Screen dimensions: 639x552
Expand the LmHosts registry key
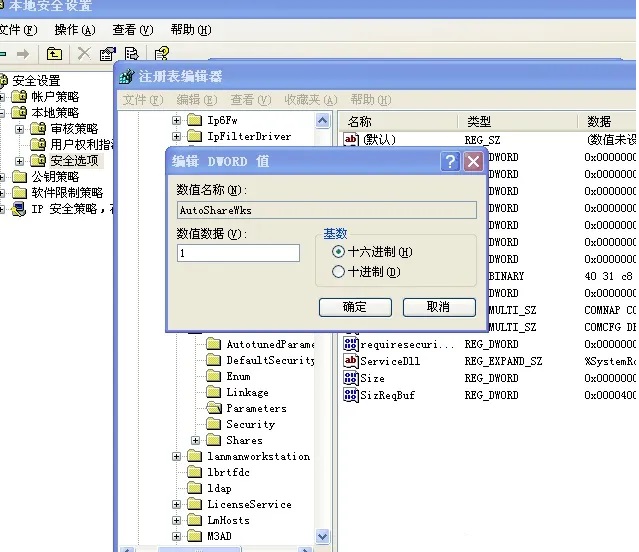coord(176,520)
